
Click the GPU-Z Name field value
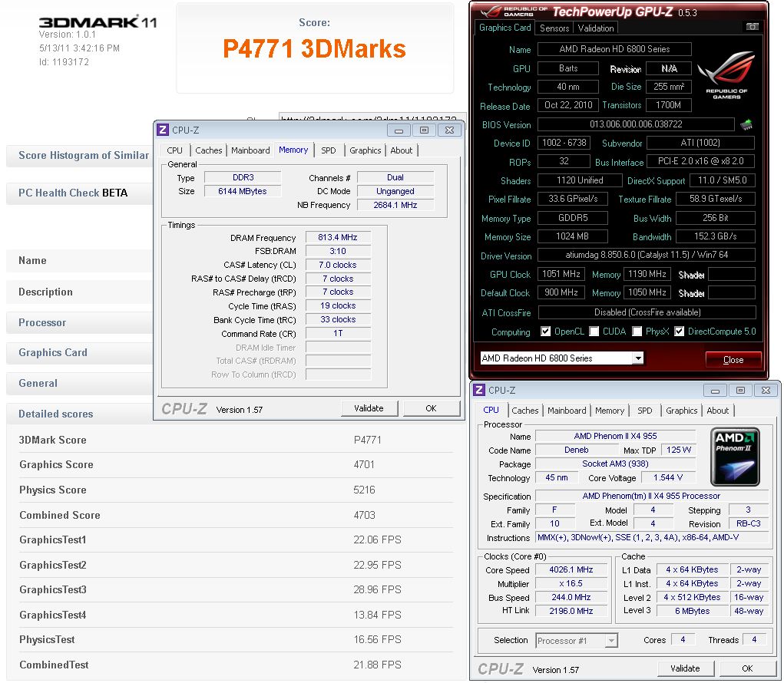click(x=614, y=49)
